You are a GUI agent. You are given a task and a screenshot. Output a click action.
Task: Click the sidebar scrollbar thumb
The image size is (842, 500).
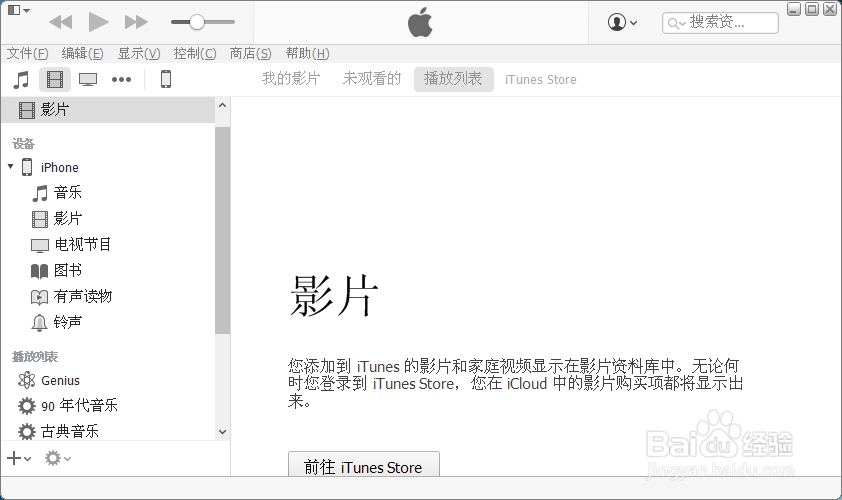coord(222,230)
